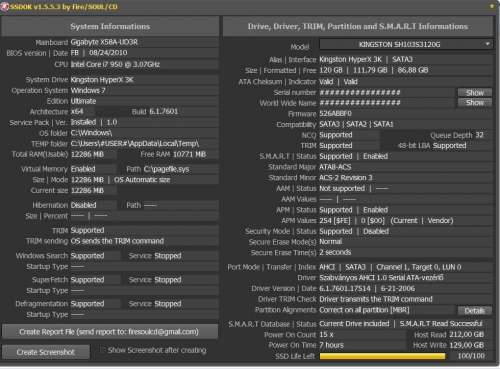Show the hidden Serial number

(475, 92)
